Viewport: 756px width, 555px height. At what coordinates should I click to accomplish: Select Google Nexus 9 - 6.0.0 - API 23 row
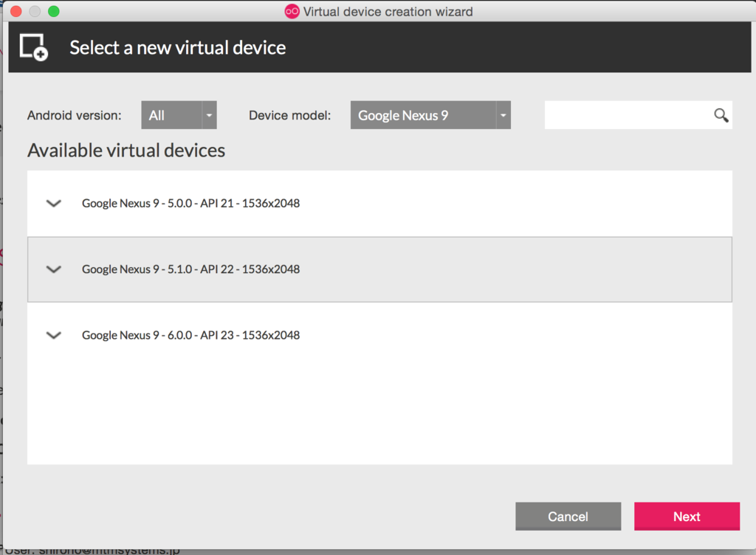(x=380, y=335)
